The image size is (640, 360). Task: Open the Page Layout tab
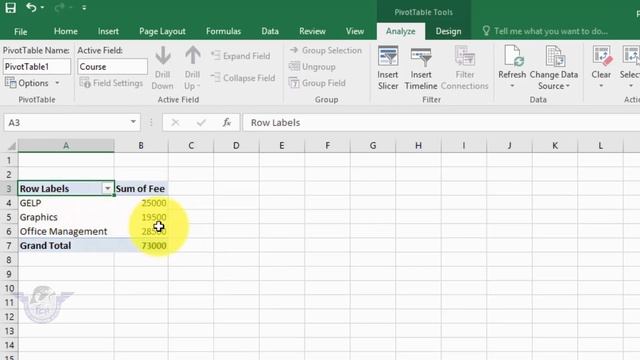tap(162, 31)
